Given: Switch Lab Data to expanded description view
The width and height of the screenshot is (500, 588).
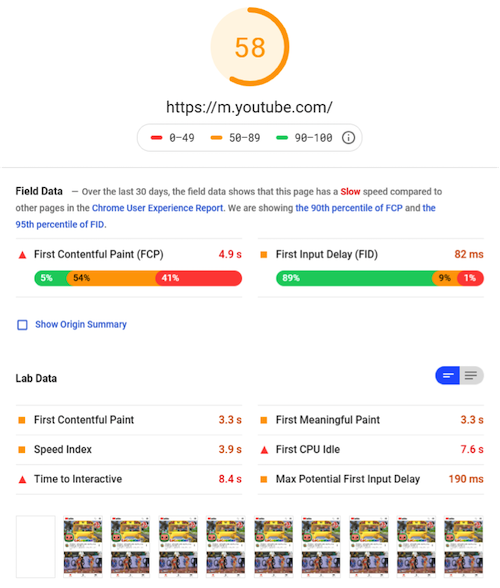Looking at the screenshot, I should (471, 375).
